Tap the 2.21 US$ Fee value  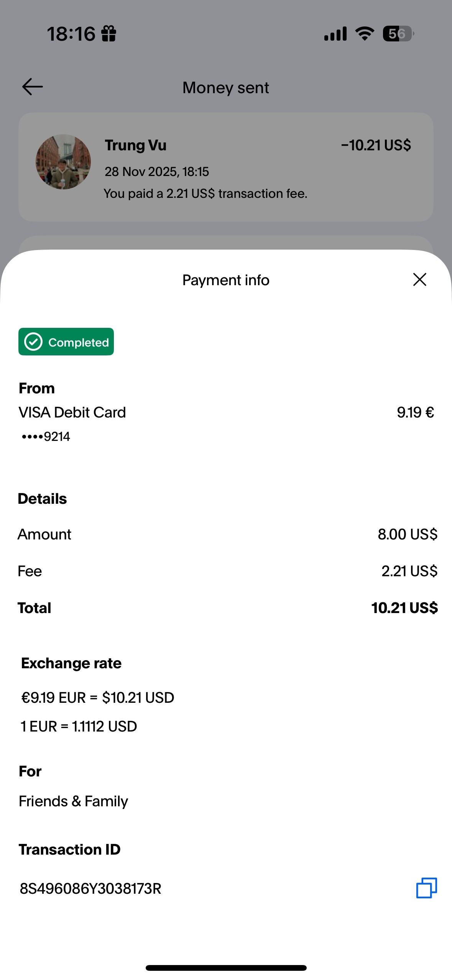point(409,571)
